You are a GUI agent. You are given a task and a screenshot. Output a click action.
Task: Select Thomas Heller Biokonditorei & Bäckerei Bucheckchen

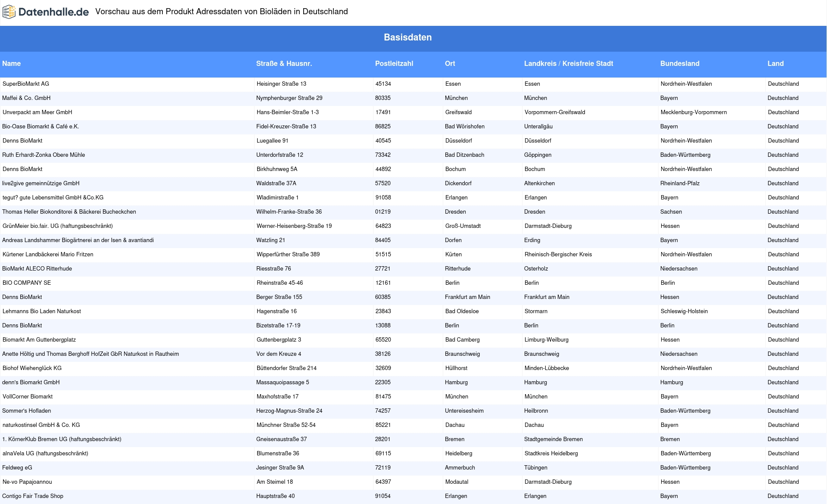pos(69,212)
